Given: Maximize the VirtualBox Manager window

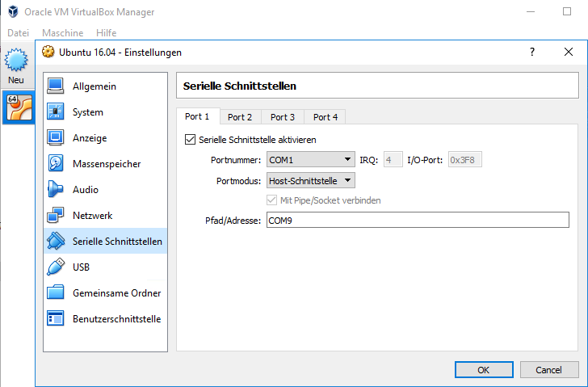Looking at the screenshot, I should pos(567,11).
